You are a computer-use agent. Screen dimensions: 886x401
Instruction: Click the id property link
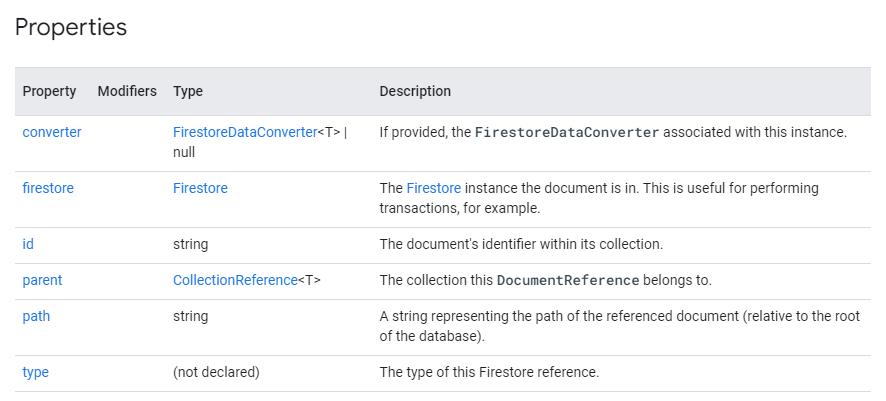pyautogui.click(x=28, y=244)
